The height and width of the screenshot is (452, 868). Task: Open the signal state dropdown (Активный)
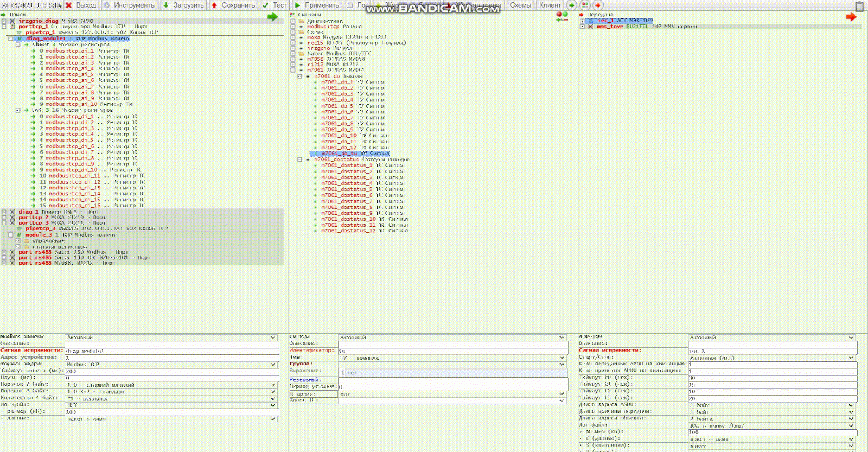click(x=452, y=337)
